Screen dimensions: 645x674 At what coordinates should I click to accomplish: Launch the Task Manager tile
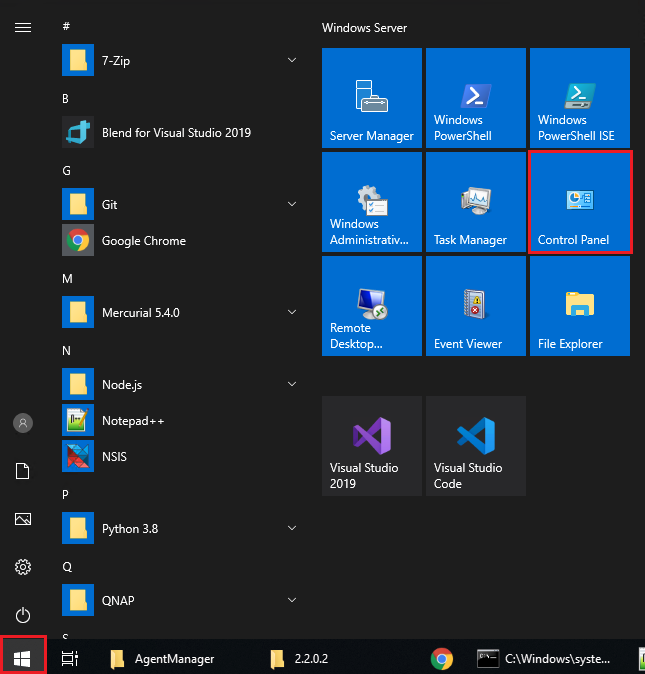(x=476, y=202)
